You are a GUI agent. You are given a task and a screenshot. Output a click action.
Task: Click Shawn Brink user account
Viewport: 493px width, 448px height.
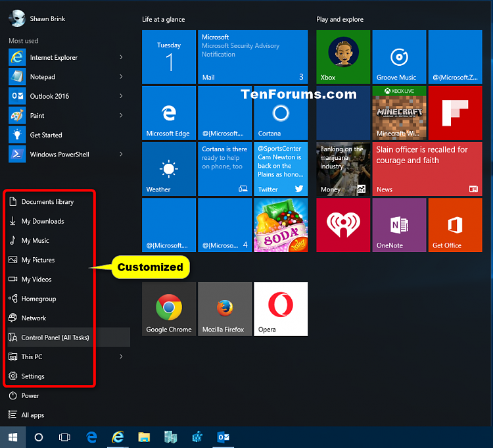click(37, 18)
